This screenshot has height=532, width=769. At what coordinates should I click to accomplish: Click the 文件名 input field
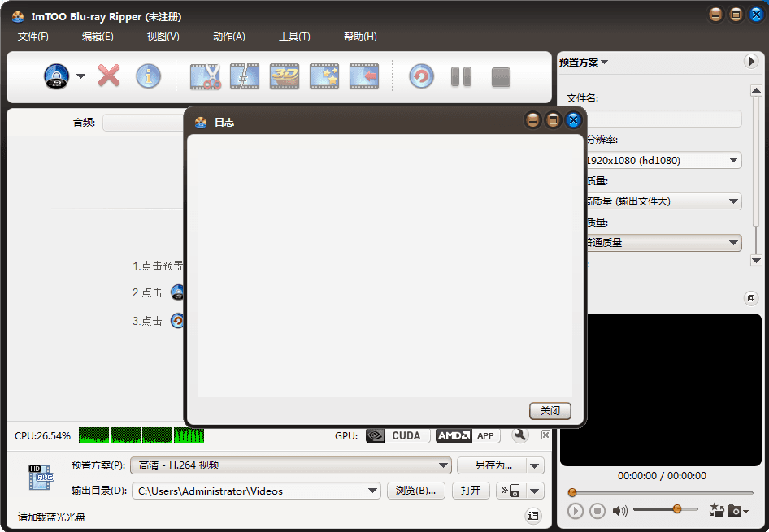pyautogui.click(x=663, y=119)
